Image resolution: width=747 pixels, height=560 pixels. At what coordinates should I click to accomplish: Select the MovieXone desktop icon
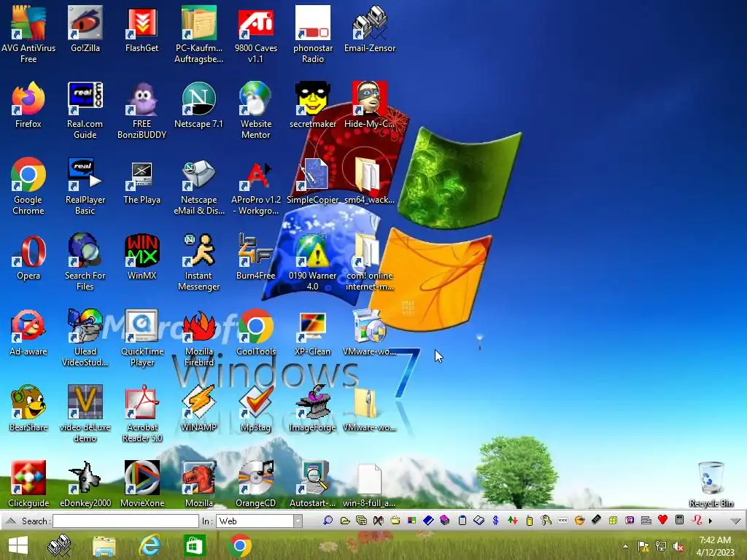(x=142, y=484)
